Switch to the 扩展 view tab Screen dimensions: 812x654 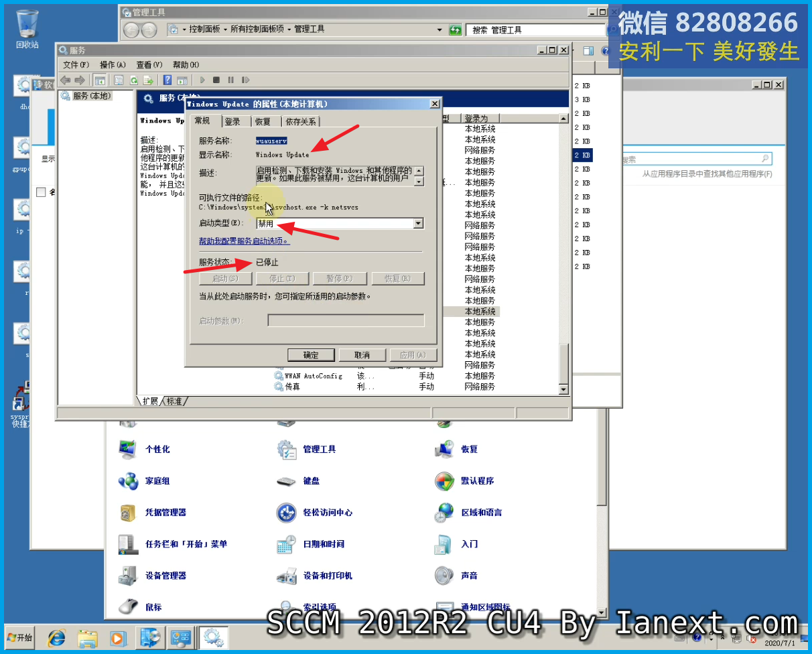[x=150, y=401]
